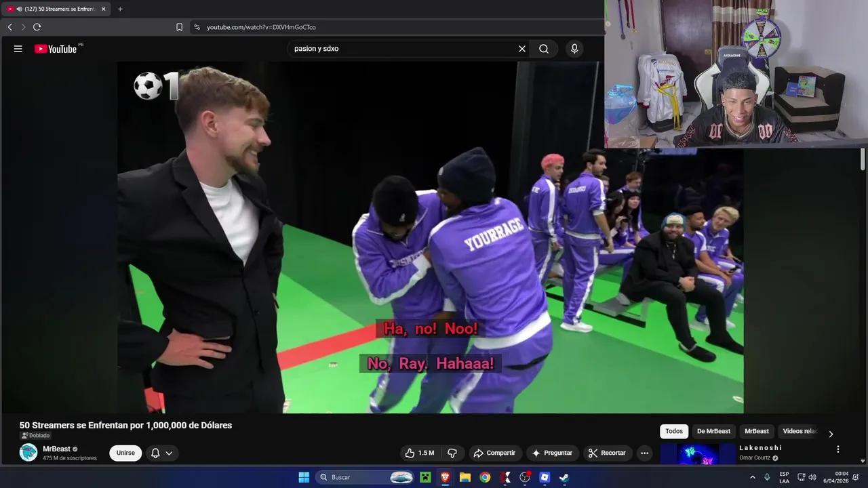Open Minecraft from the taskbar
Screen dimensions: 868x488
425,477
